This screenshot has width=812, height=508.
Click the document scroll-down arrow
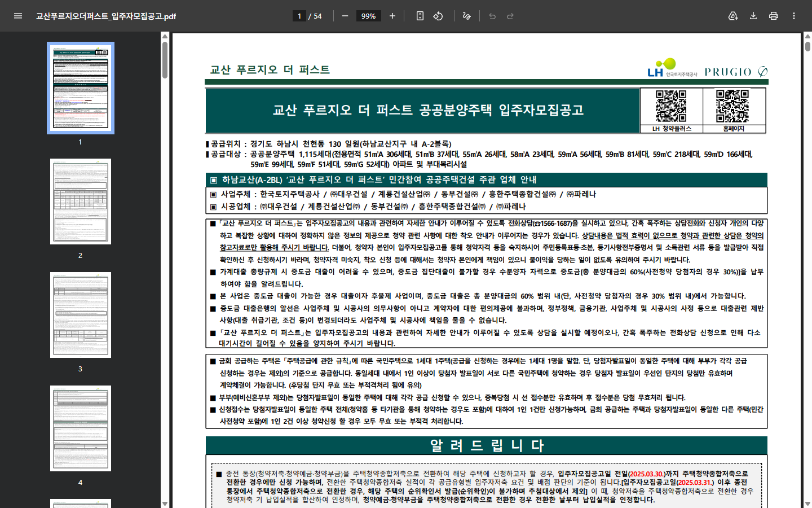coord(807,503)
